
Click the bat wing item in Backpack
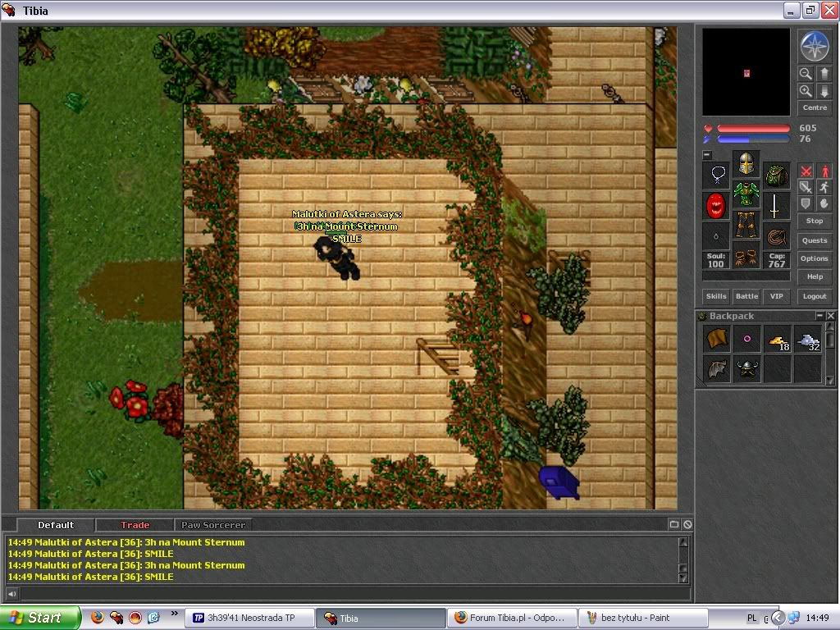coord(717,369)
